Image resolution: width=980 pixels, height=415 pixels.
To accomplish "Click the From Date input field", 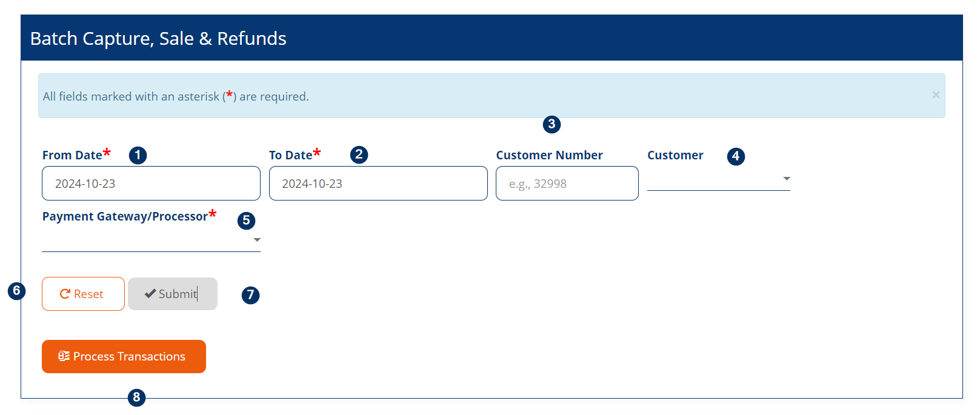I will pyautogui.click(x=151, y=184).
